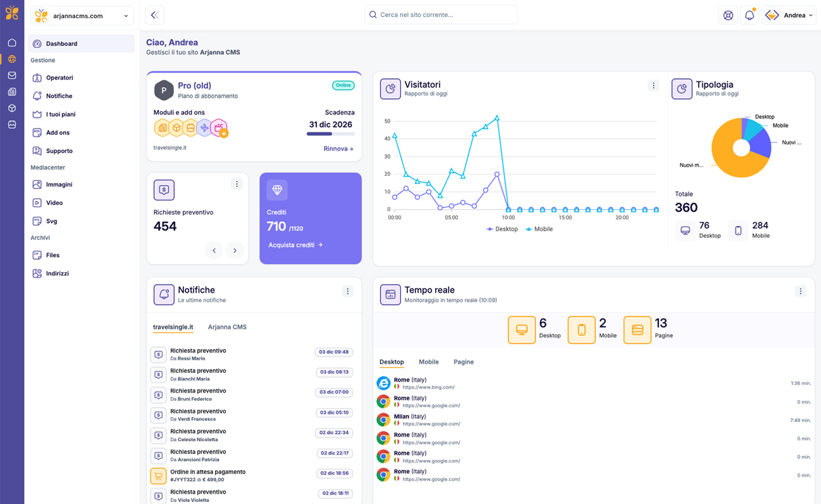Click the add module plus icon
Image resolution: width=821 pixels, height=504 pixels.
click(223, 134)
